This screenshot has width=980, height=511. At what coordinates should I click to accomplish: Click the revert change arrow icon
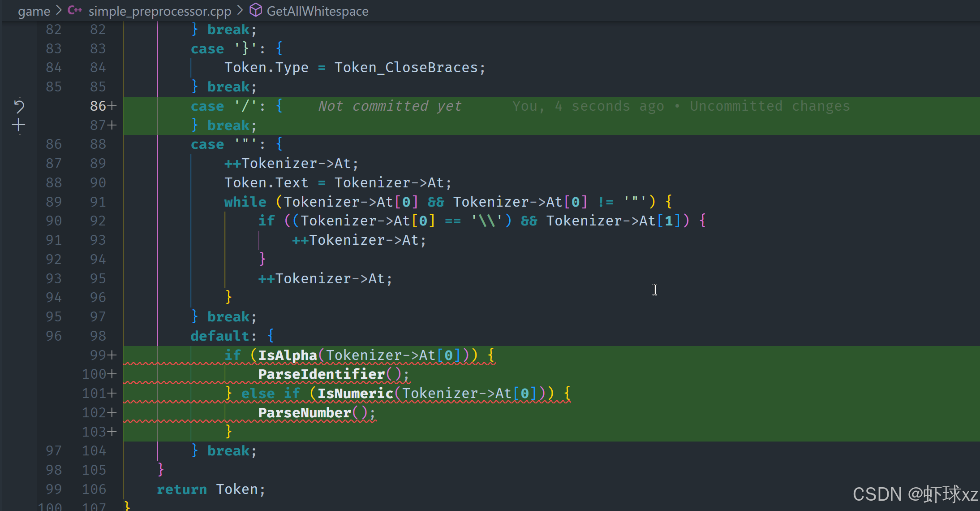tap(19, 106)
